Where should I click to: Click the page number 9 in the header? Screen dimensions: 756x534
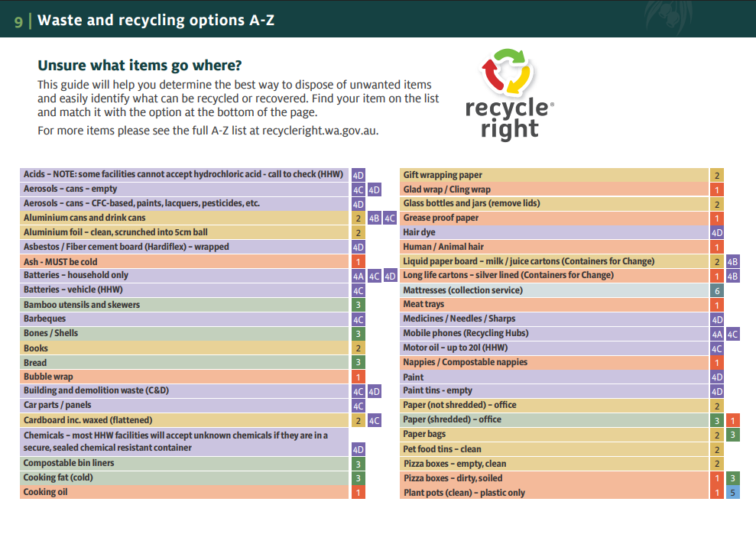(18, 21)
